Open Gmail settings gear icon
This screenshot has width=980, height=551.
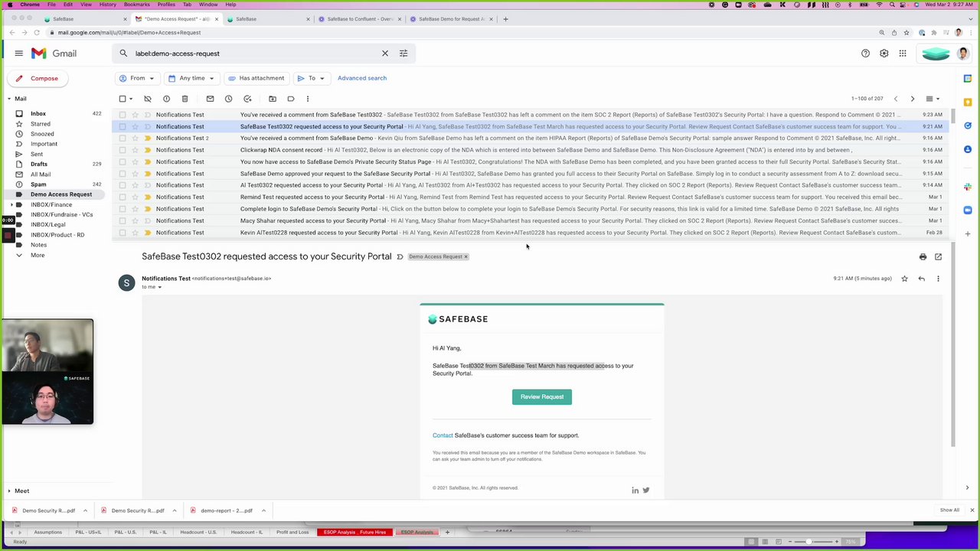tap(884, 54)
